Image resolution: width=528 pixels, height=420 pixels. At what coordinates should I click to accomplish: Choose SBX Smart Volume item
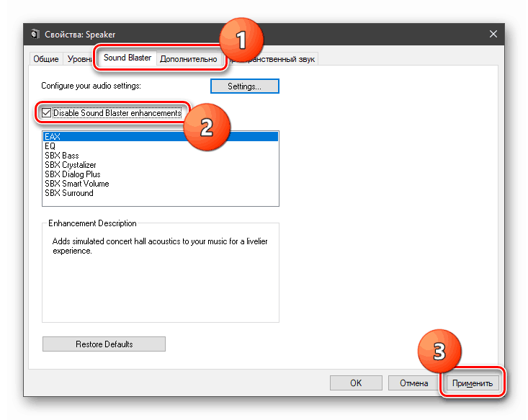[x=161, y=184]
